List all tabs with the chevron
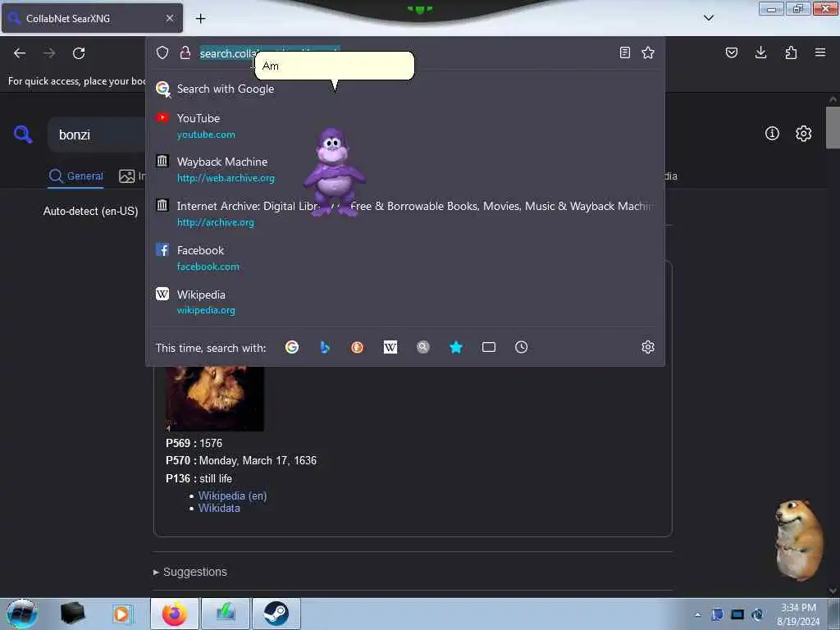This screenshot has height=630, width=840. (709, 18)
